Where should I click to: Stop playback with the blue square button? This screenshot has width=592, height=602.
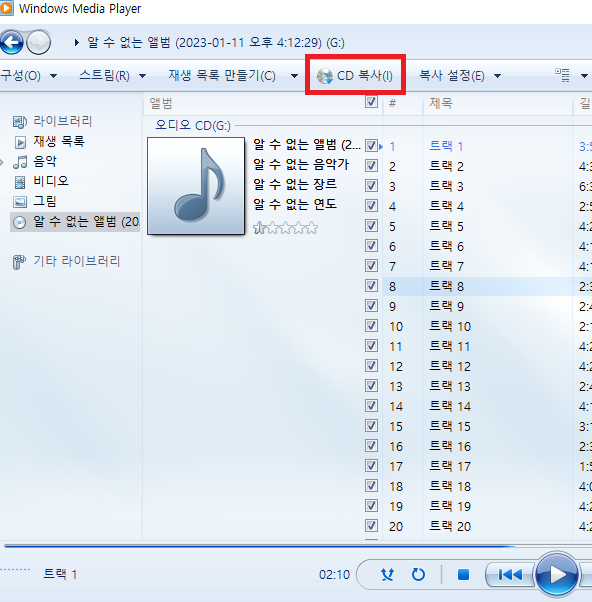(x=463, y=575)
